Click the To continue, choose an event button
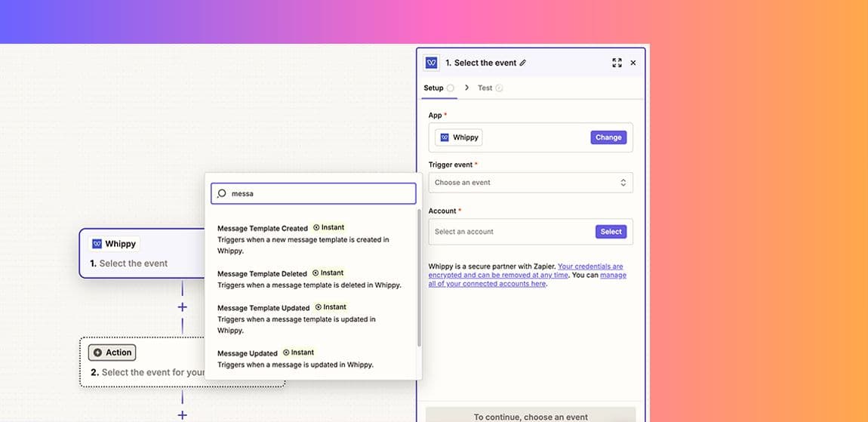The image size is (868, 422). tap(531, 415)
